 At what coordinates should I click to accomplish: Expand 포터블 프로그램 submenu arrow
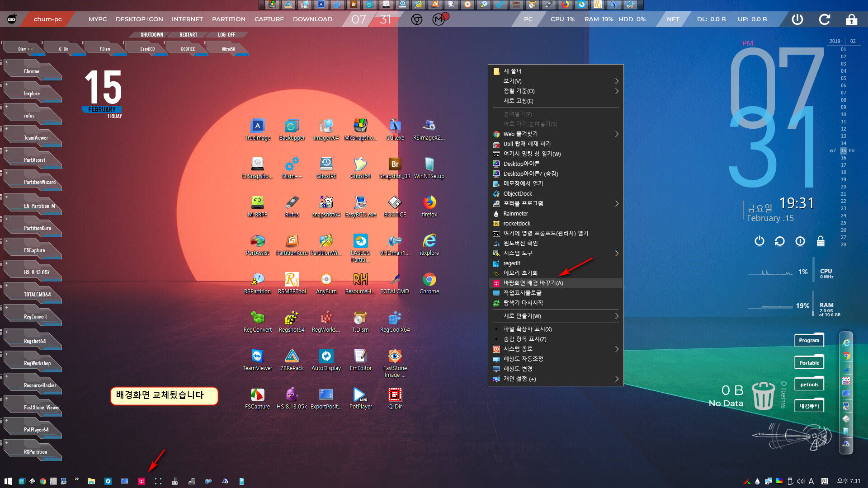[x=617, y=203]
